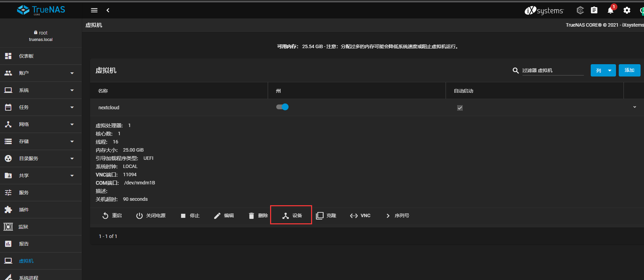The height and width of the screenshot is (280, 644).
Task: Click the restart circular-arrow icon
Action: click(x=105, y=215)
